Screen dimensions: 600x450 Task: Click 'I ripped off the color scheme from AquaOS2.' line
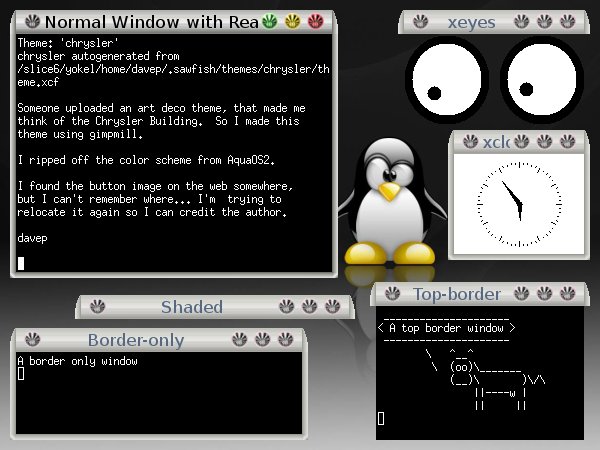[x=146, y=160]
